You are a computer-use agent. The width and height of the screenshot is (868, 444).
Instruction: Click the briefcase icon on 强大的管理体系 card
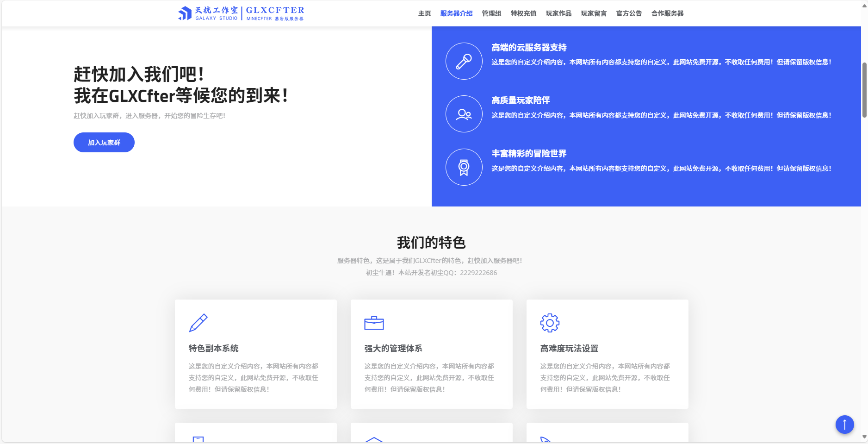374,323
